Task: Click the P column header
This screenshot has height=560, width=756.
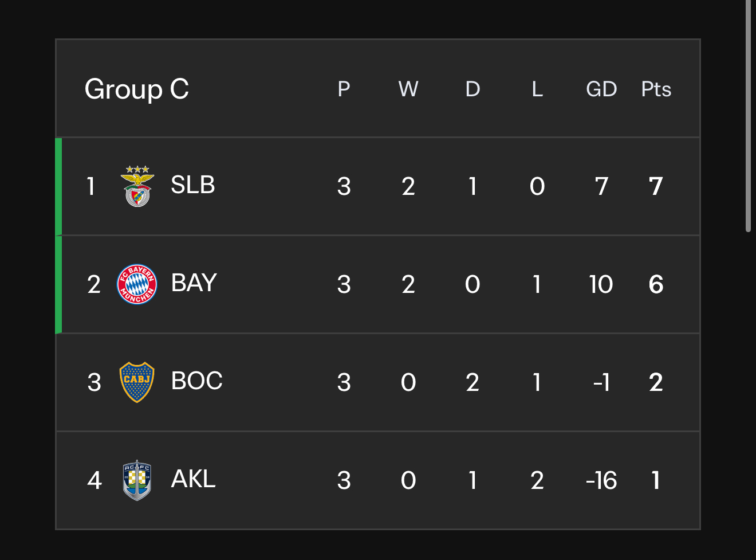Action: click(344, 89)
